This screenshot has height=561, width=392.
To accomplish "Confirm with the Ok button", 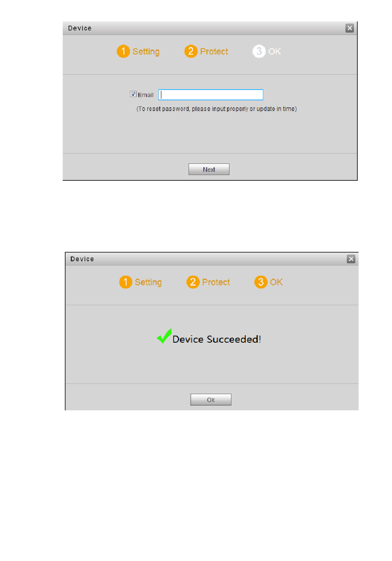I will click(x=211, y=400).
